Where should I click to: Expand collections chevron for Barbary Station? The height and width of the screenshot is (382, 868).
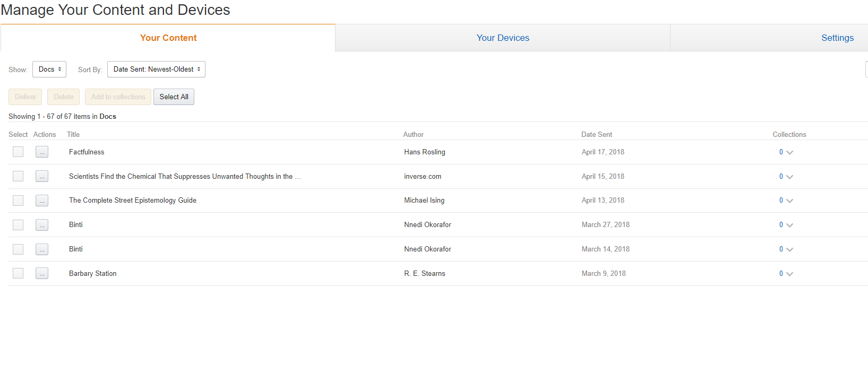coord(789,274)
